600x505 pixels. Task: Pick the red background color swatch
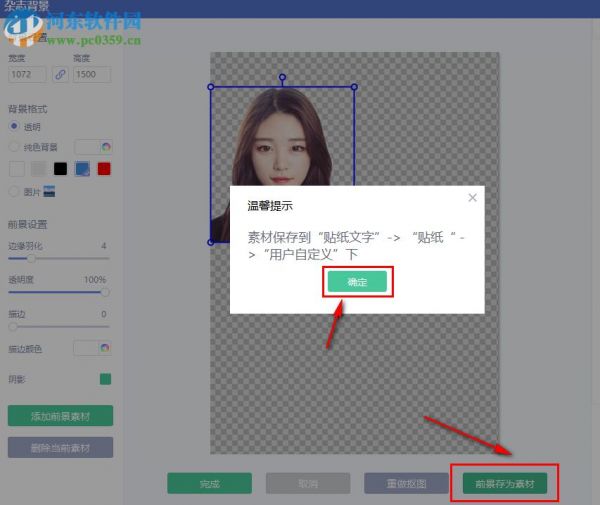104,169
